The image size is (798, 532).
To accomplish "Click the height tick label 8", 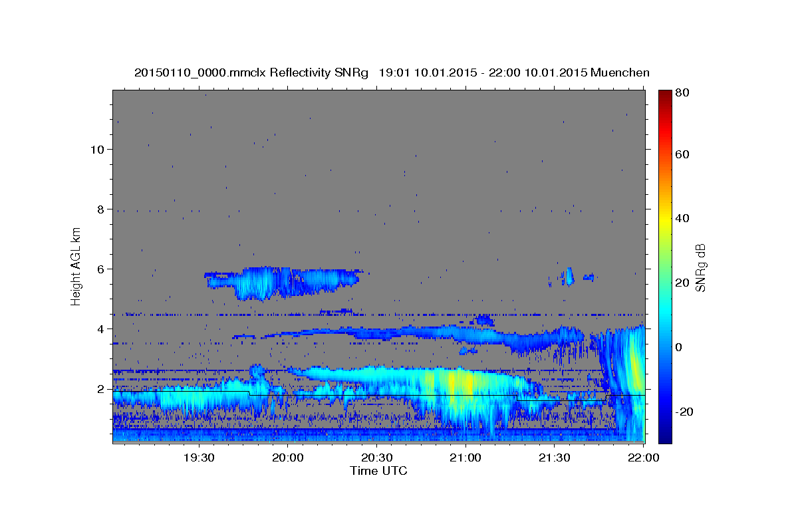I will (101, 209).
